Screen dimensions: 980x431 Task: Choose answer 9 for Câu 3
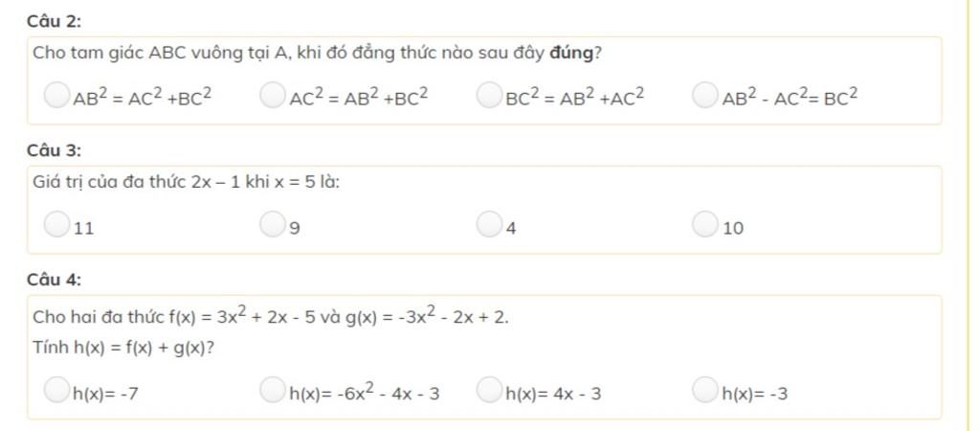point(272,224)
